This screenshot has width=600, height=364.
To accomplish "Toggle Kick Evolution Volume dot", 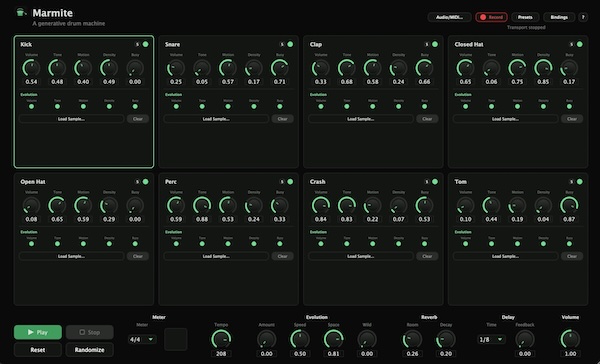I will (x=31, y=106).
